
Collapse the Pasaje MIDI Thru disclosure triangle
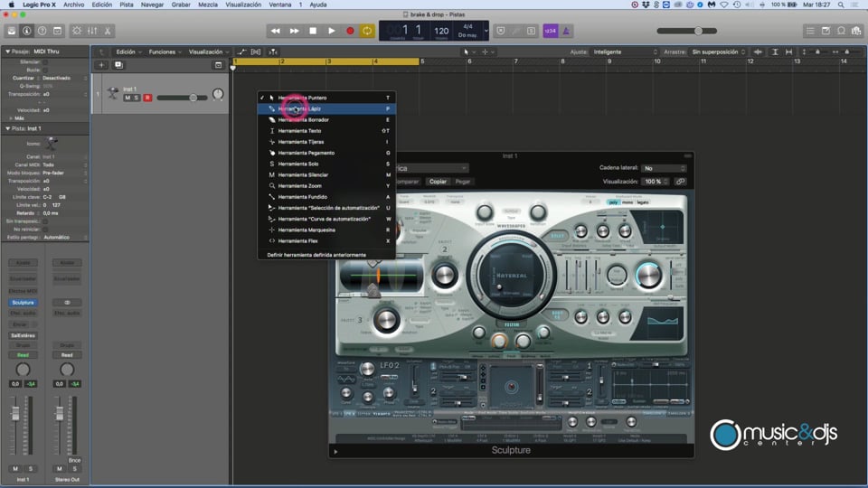[8, 52]
